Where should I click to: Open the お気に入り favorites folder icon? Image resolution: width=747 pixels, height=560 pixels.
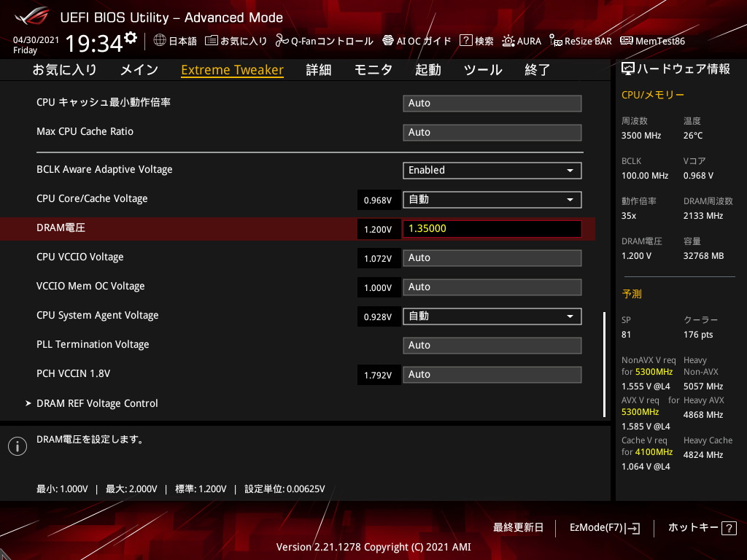click(211, 41)
